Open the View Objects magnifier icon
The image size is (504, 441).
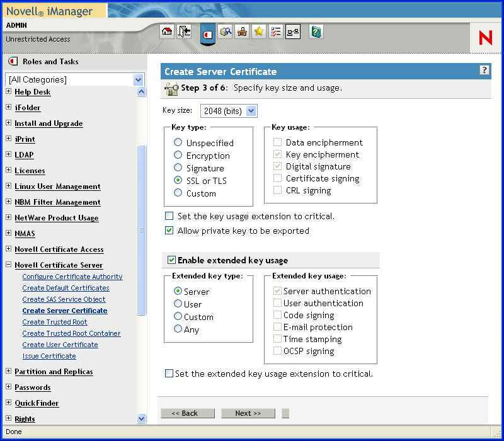click(226, 31)
